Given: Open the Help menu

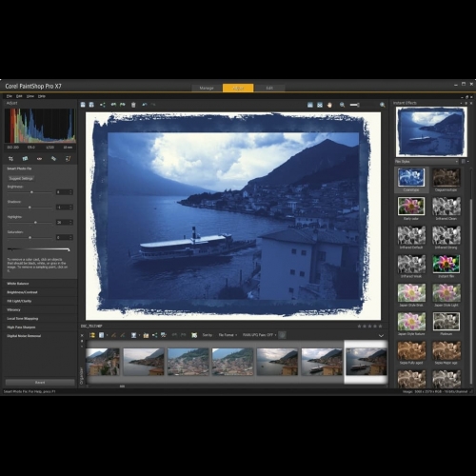Looking at the screenshot, I should (42, 96).
